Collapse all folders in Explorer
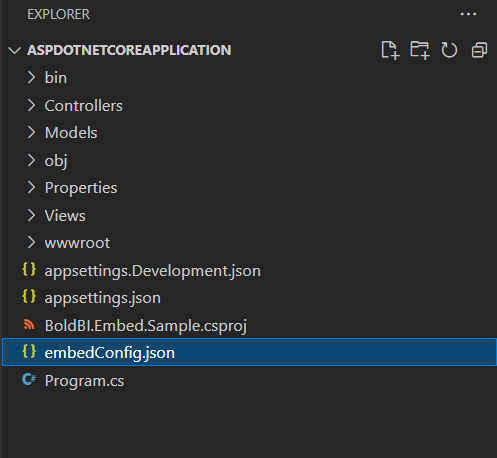This screenshot has height=458, width=497. coord(479,50)
